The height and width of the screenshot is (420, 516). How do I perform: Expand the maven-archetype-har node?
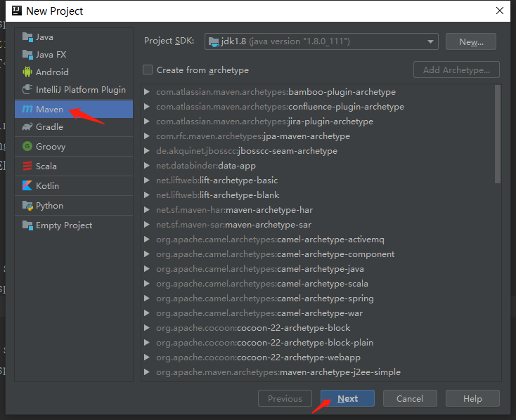pyautogui.click(x=147, y=210)
